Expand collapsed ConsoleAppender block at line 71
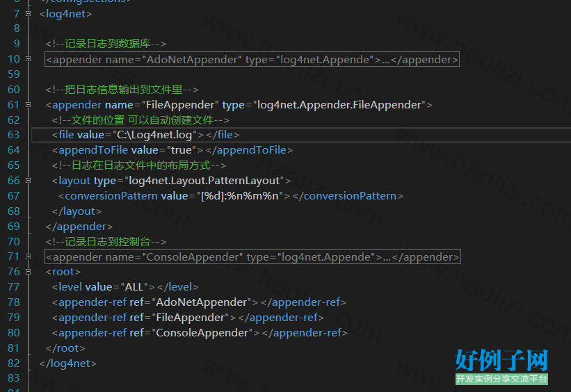 pyautogui.click(x=29, y=256)
